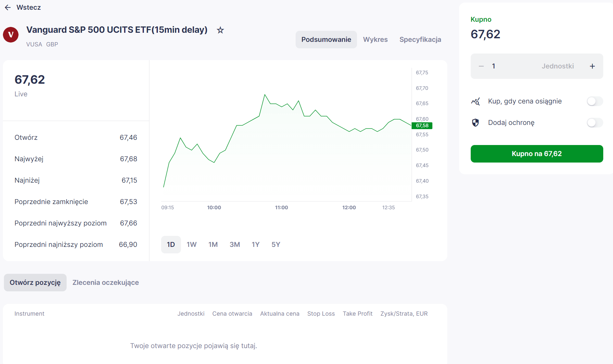
Task: Click the 'VUSA' ticker label
Action: [34, 44]
